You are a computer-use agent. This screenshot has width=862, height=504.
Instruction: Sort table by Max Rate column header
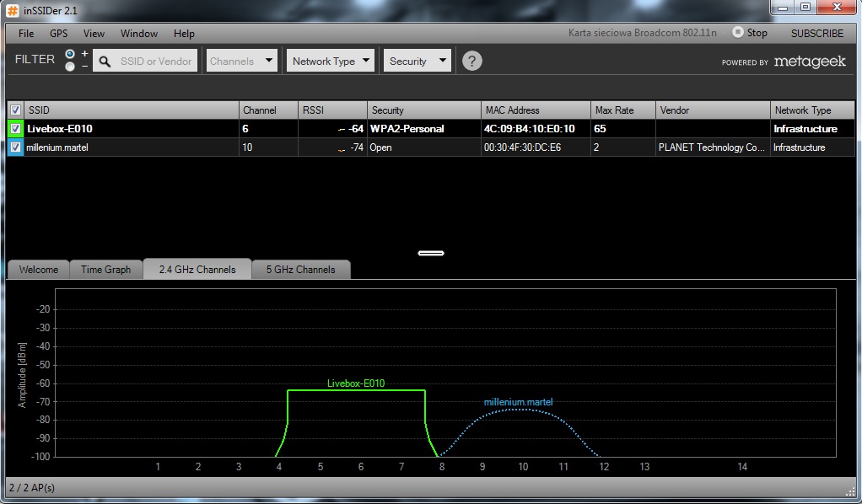[x=622, y=110]
